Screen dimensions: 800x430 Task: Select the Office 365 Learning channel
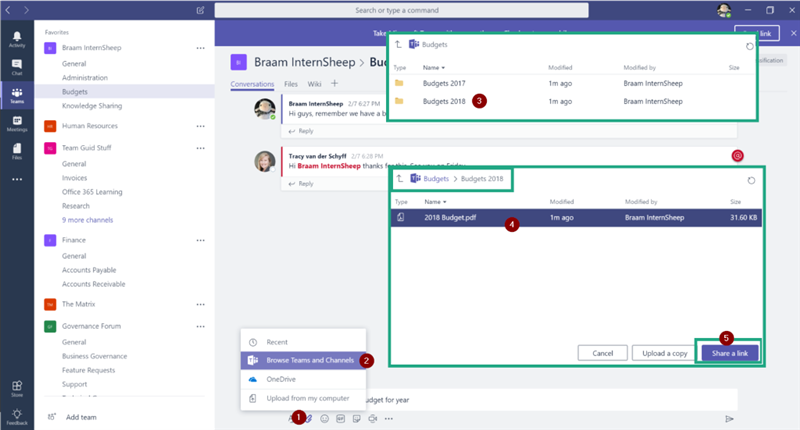[92, 192]
